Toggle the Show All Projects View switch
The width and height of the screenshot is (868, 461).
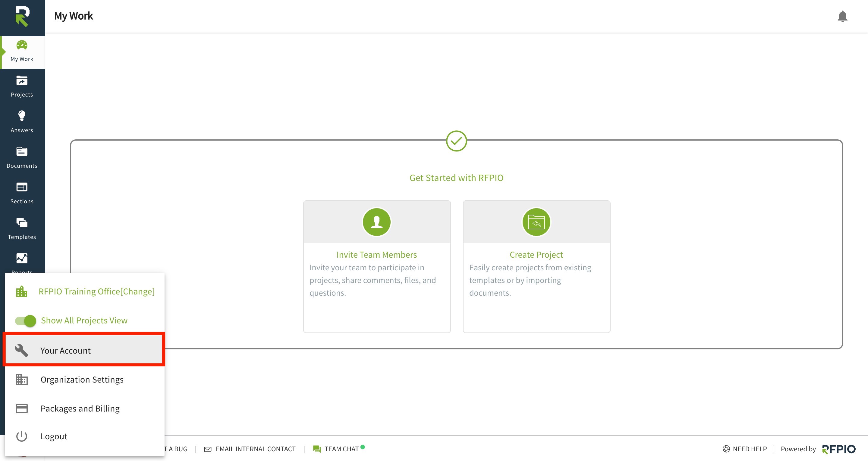[26, 321]
